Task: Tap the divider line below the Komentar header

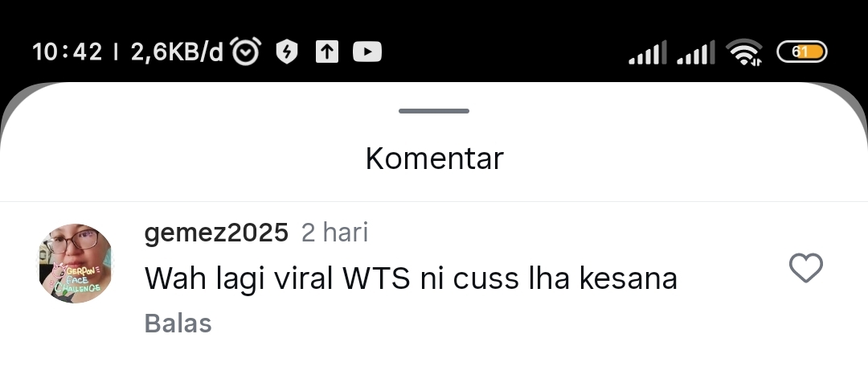Action: (x=434, y=201)
